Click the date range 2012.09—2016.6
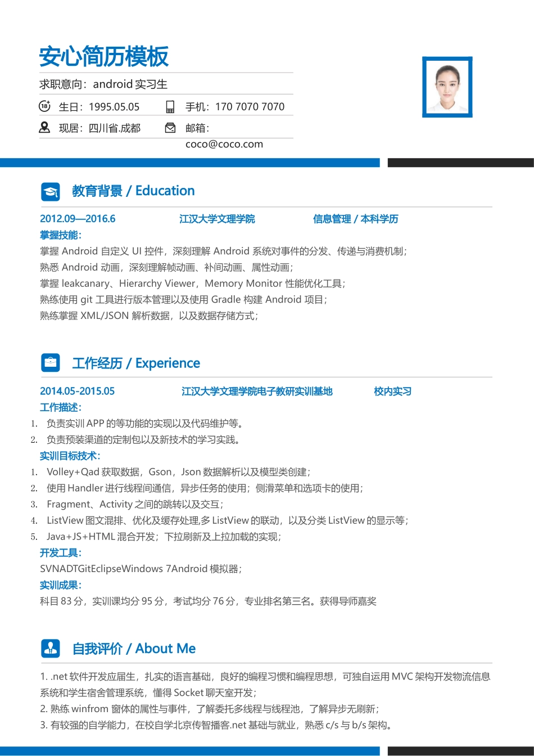Viewport: 534px width, 756px height. [77, 219]
